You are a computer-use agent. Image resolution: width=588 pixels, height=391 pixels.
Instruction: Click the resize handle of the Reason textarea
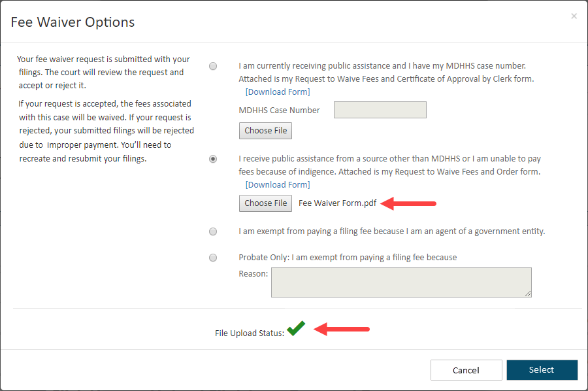pos(528,295)
